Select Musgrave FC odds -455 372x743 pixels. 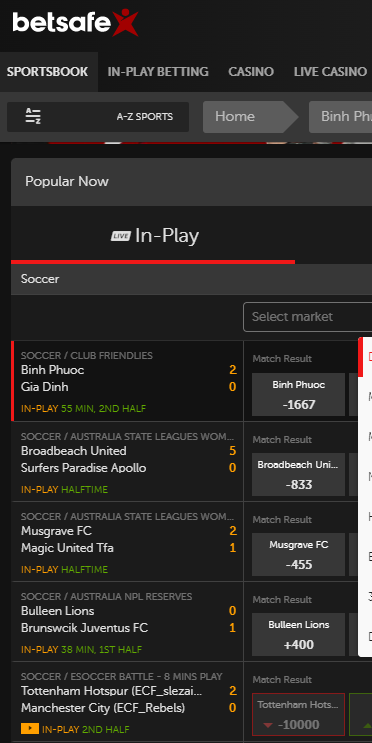pyautogui.click(x=299, y=555)
